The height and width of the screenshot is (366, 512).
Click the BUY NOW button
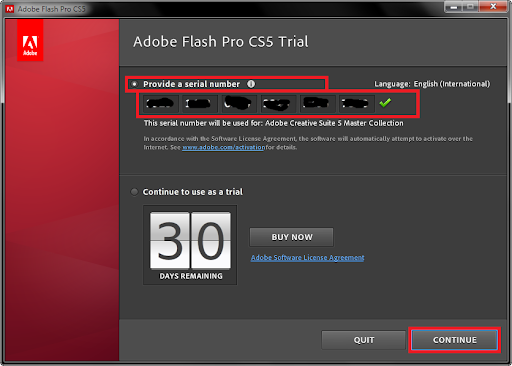pos(292,237)
